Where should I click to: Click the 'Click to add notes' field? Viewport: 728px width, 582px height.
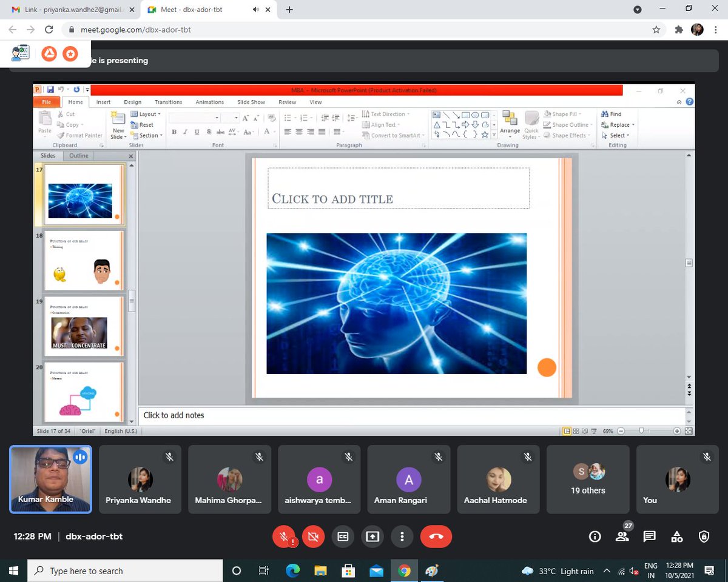tap(412, 415)
